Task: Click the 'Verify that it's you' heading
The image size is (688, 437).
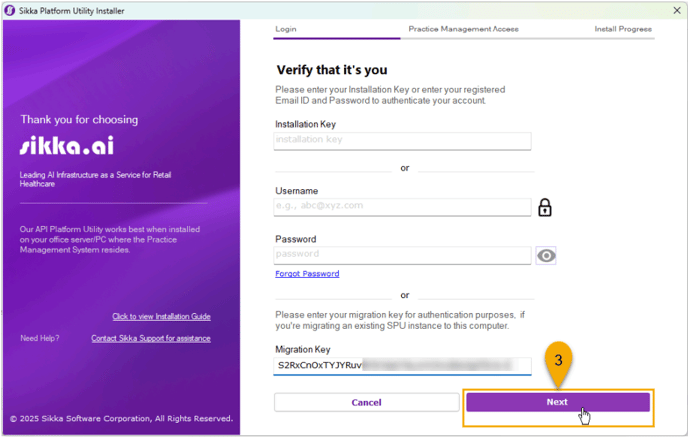Action: pos(331,70)
